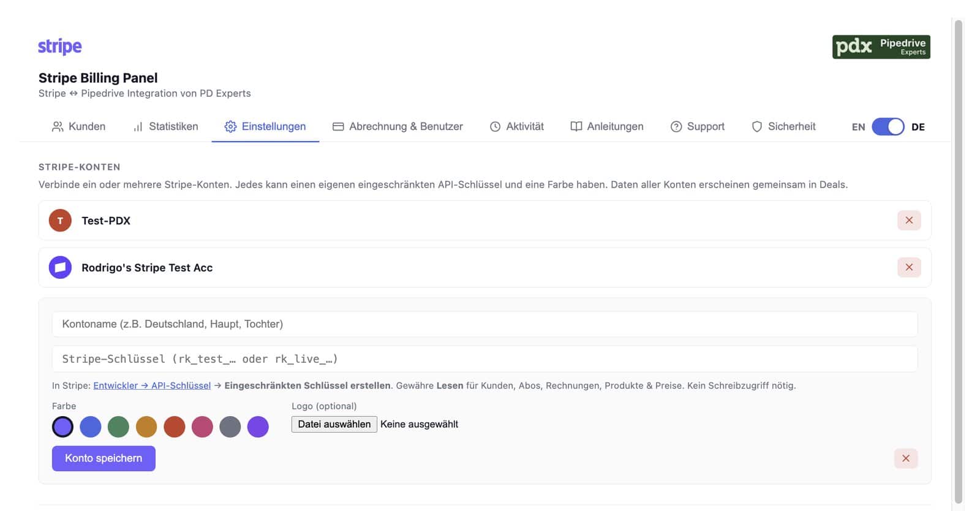980x511 pixels.
Task: Open the Anleitungen tab
Action: [x=607, y=126]
